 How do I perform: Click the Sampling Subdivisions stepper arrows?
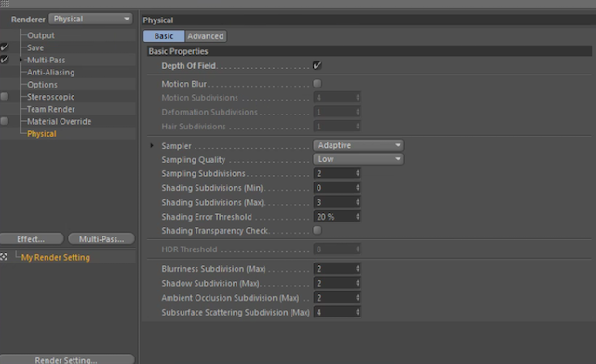point(358,173)
